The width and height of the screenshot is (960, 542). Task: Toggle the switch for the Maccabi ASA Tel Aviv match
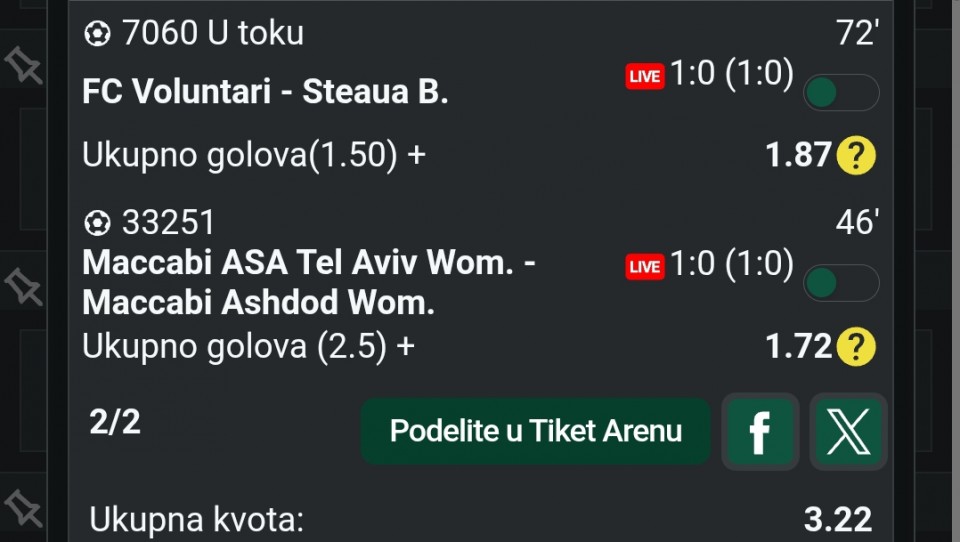(x=841, y=283)
